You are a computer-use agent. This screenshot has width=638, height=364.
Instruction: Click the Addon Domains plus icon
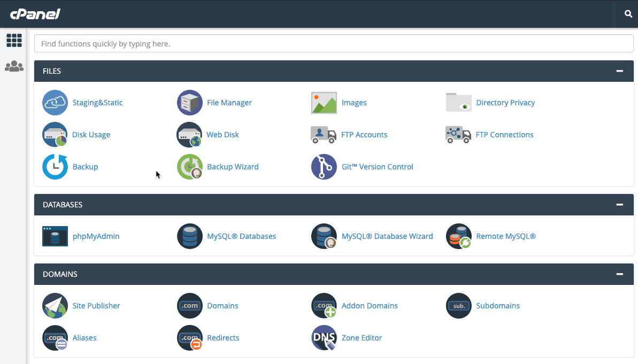click(x=324, y=306)
